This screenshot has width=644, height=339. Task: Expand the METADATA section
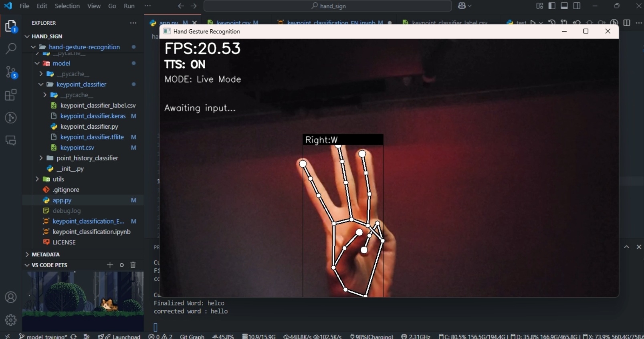click(27, 254)
